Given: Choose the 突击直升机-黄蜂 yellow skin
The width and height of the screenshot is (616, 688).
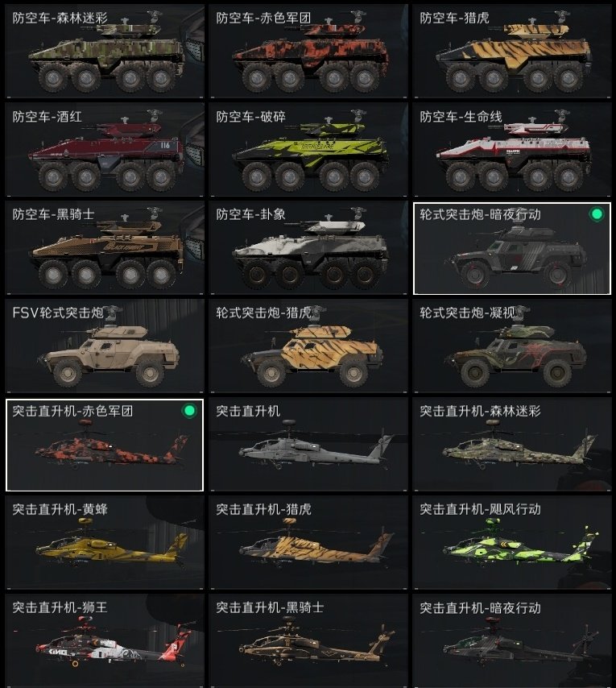Looking at the screenshot, I should [105, 543].
